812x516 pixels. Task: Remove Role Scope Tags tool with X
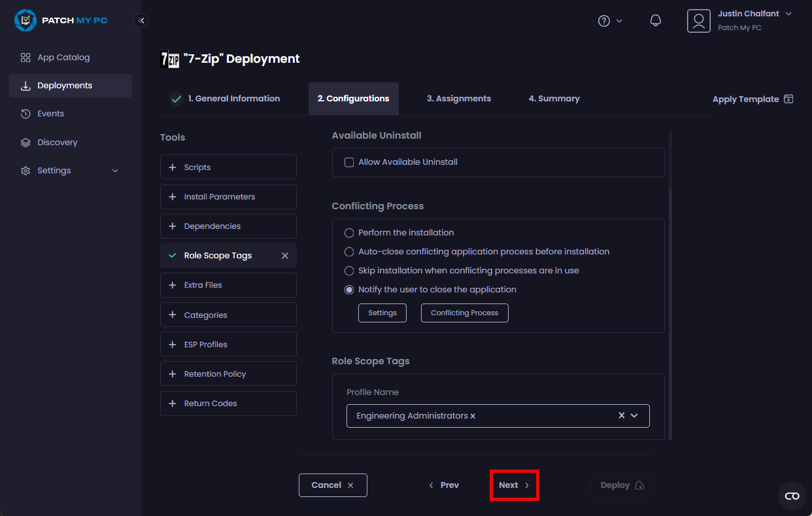tap(285, 256)
